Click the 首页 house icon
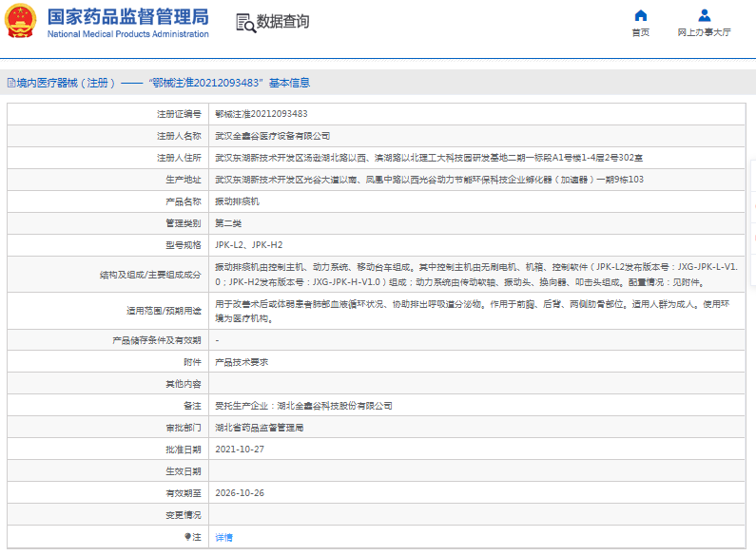756x555 pixels. point(640,15)
